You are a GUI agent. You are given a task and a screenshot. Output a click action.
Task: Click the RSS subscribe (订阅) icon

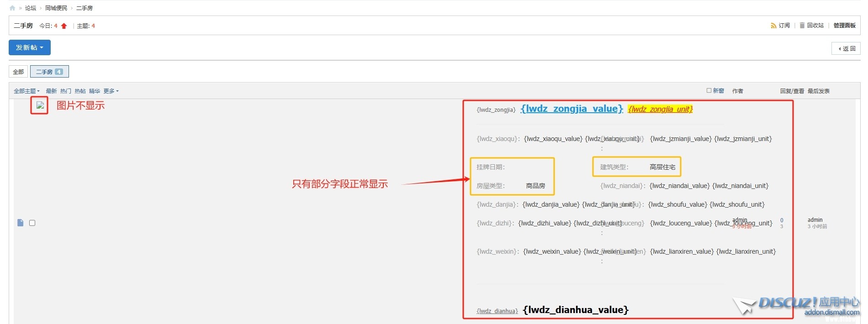(x=773, y=26)
